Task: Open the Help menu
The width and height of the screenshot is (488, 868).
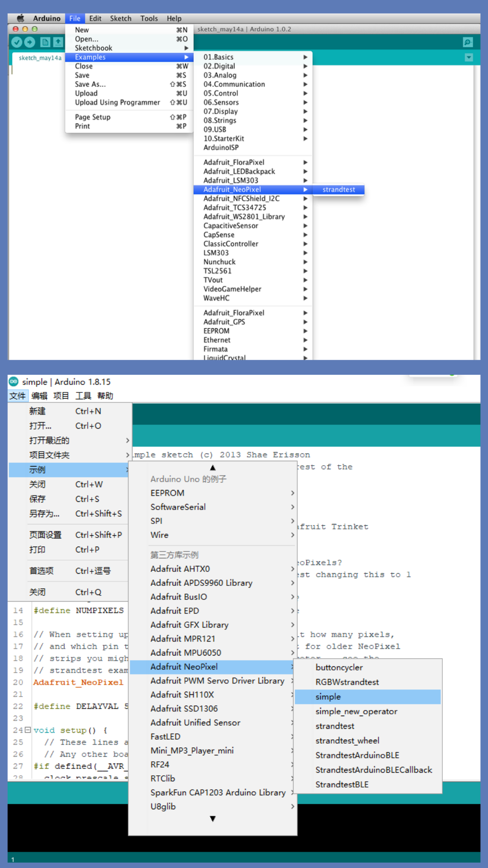Action: [174, 18]
